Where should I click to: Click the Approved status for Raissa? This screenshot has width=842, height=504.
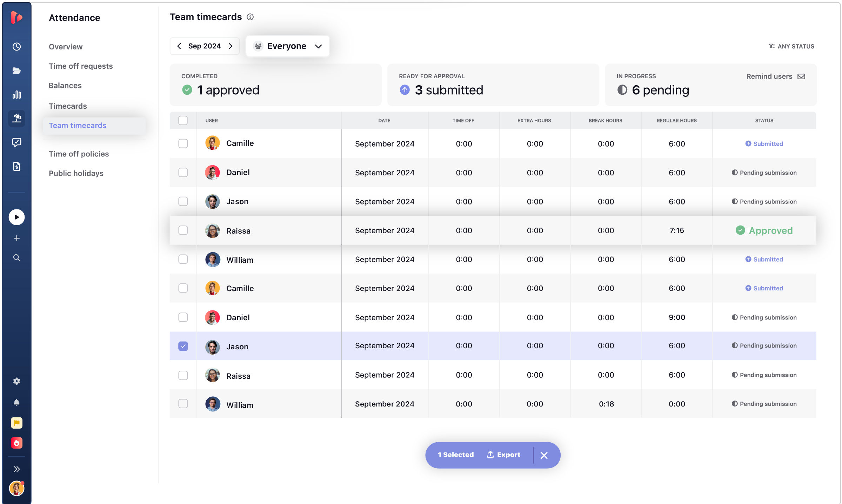(764, 230)
